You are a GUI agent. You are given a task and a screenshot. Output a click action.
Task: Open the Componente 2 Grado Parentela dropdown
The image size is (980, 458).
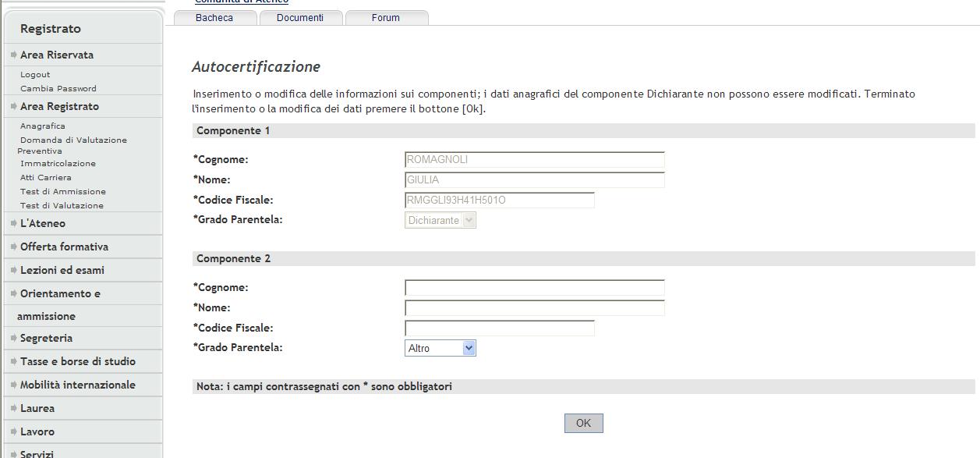coord(440,348)
